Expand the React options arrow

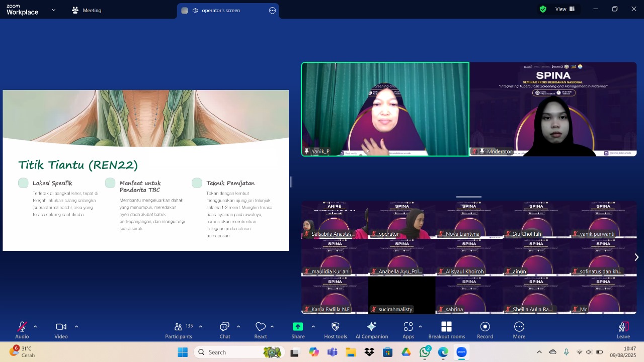pyautogui.click(x=272, y=327)
